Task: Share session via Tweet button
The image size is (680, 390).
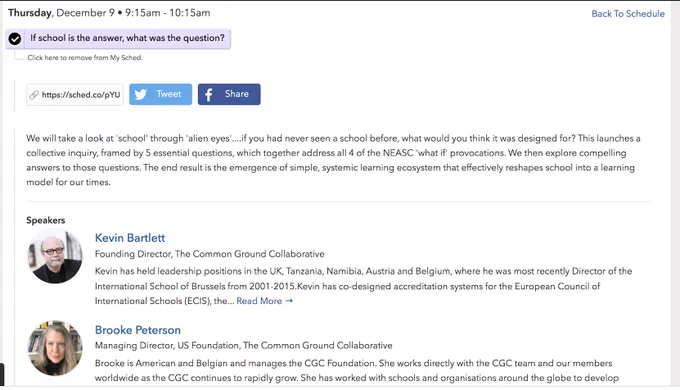Action: pos(160,94)
